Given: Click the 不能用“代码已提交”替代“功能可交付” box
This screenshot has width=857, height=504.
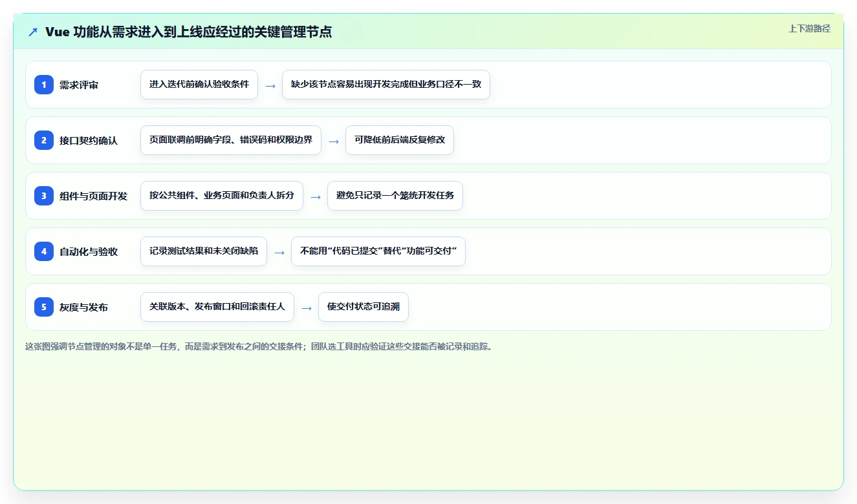Looking at the screenshot, I should pos(378,251).
